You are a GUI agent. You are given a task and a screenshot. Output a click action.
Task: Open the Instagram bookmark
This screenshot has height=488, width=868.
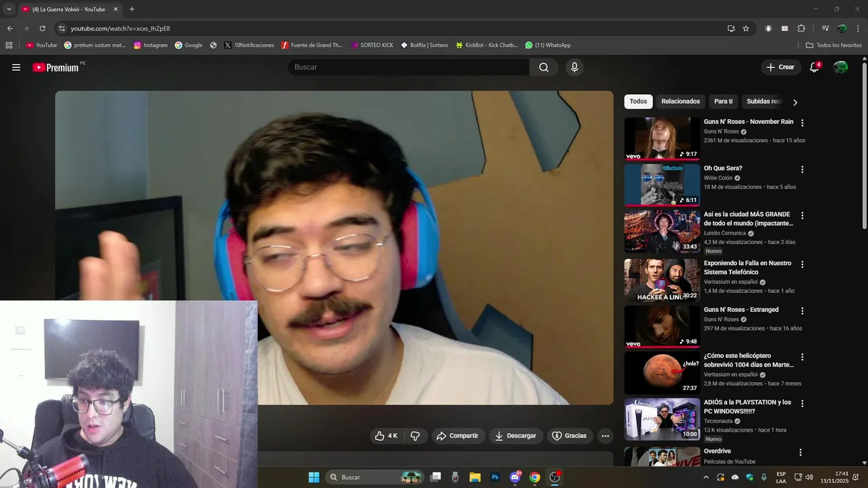click(x=151, y=45)
